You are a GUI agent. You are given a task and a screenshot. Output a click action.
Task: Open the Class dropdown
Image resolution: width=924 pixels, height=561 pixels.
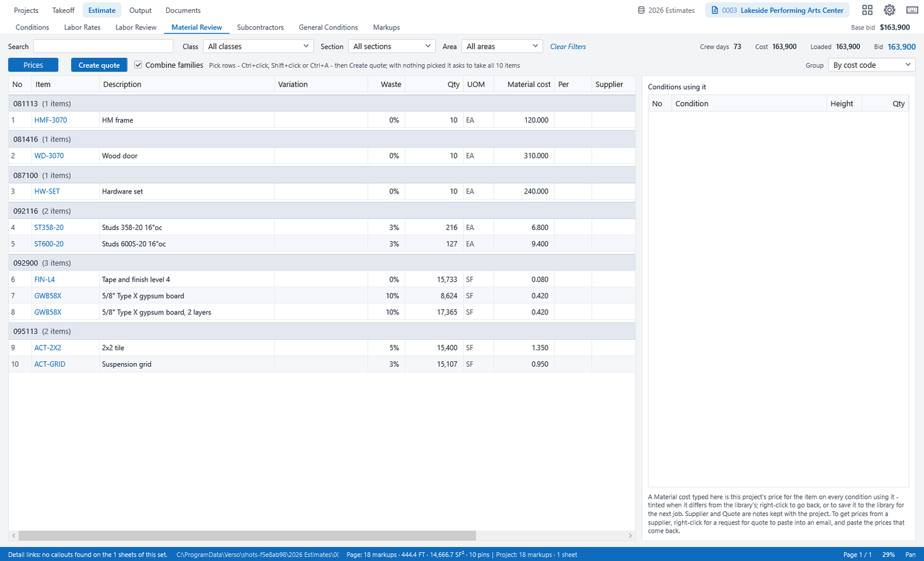tap(258, 46)
